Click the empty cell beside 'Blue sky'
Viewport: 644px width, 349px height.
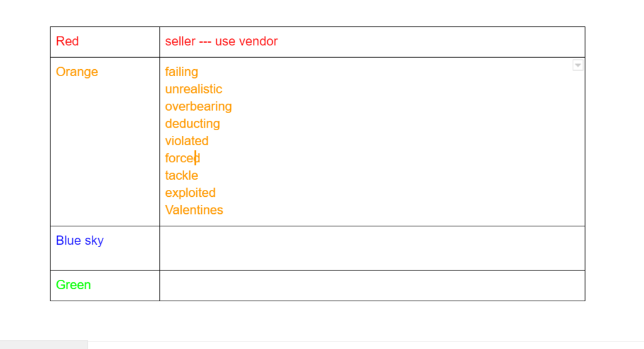(372, 248)
